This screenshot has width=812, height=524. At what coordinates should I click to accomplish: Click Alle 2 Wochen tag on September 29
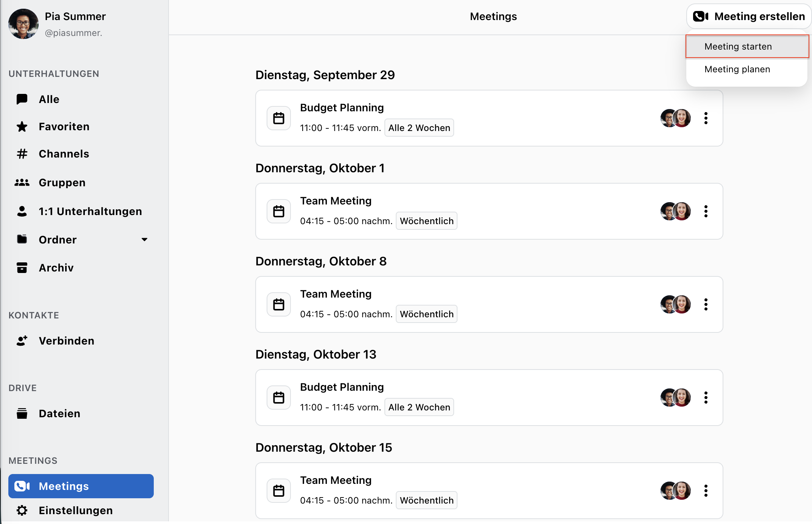pyautogui.click(x=419, y=128)
